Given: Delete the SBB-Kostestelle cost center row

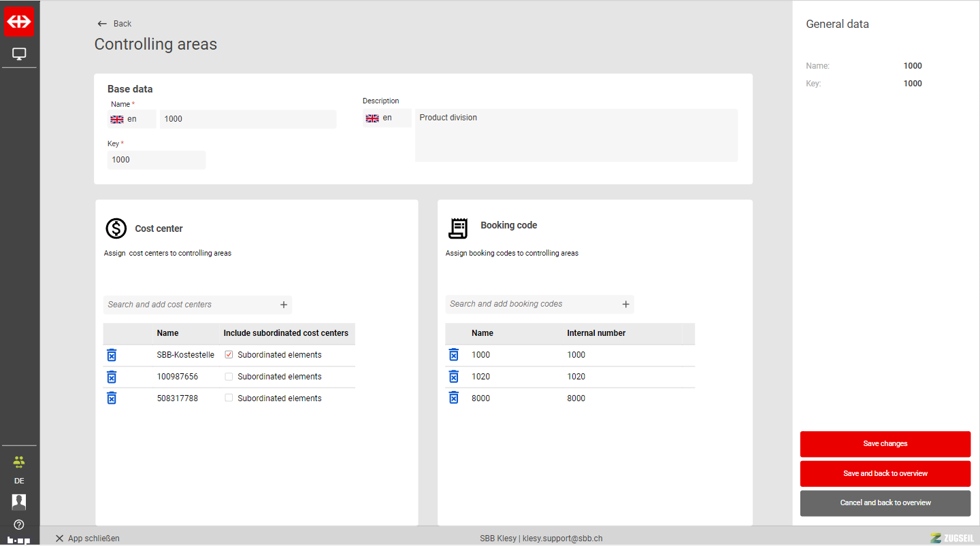Looking at the screenshot, I should tap(112, 355).
